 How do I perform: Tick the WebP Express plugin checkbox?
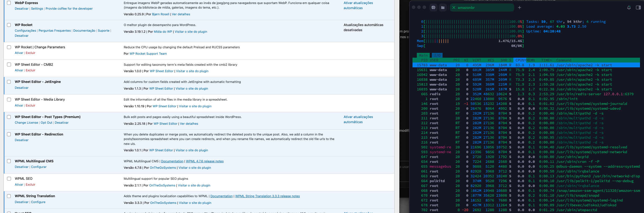tap(9, 3)
